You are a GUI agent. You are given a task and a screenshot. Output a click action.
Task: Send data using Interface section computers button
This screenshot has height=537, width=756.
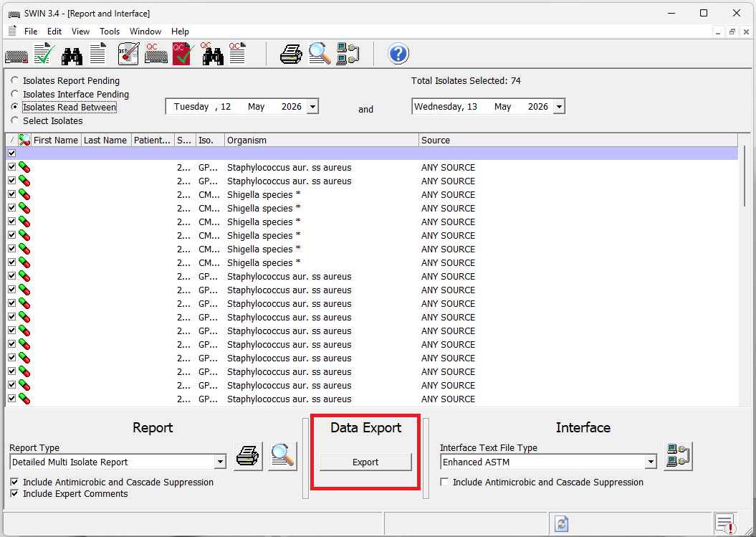678,456
